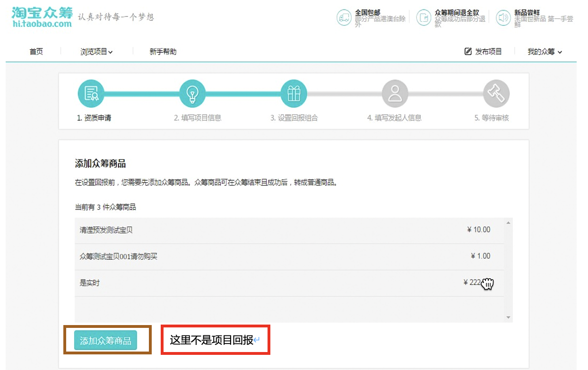Select the 资质申请 certificate step icon
The width and height of the screenshot is (588, 370).
click(91, 93)
